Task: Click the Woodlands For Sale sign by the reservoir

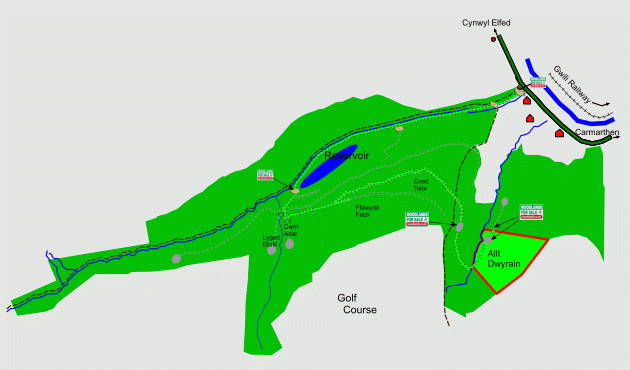Action: (265, 175)
